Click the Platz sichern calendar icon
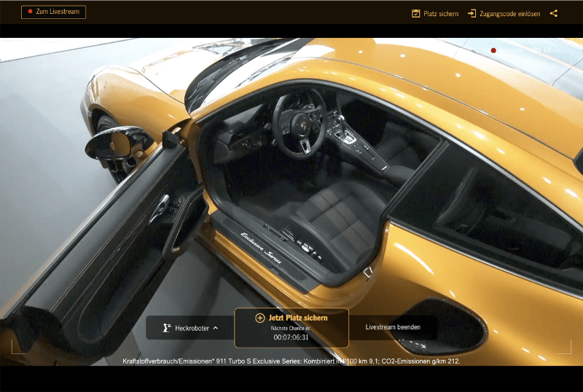Viewport: 583px width, 392px height. (415, 13)
